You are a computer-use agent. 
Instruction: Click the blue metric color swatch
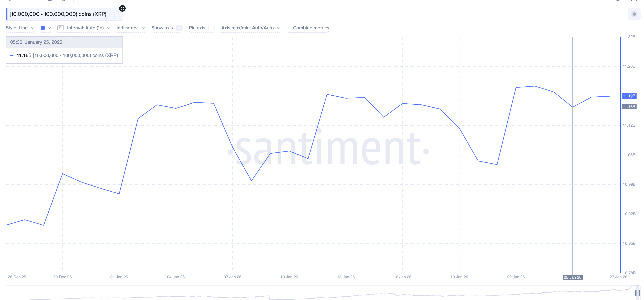(43, 28)
